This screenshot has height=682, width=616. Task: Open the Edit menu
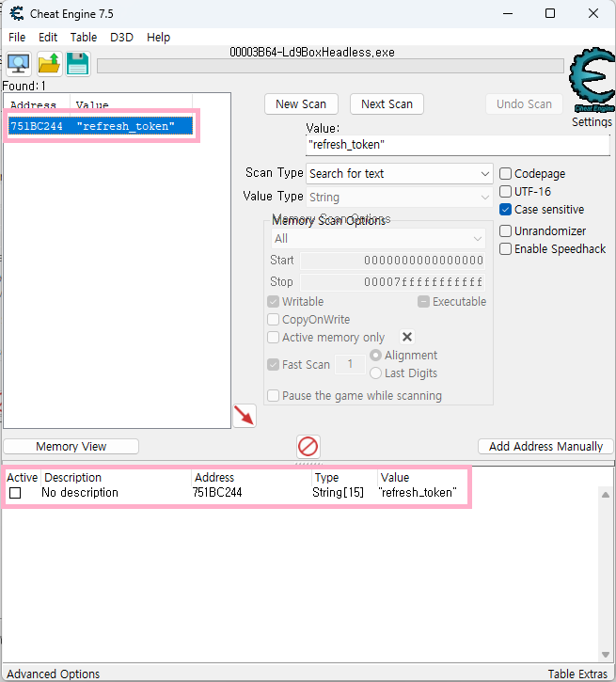pyautogui.click(x=48, y=38)
